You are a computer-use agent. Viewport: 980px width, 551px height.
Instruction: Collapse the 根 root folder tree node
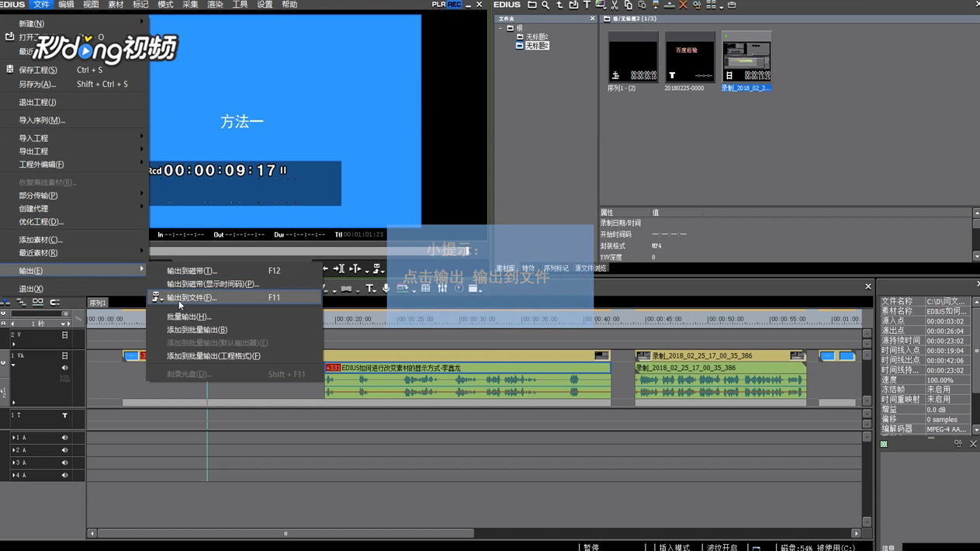tap(501, 28)
